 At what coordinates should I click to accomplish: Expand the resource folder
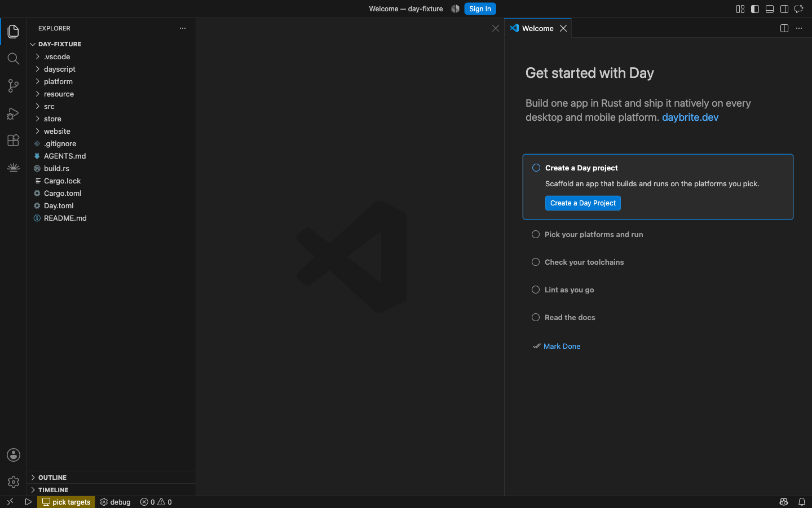click(111, 94)
